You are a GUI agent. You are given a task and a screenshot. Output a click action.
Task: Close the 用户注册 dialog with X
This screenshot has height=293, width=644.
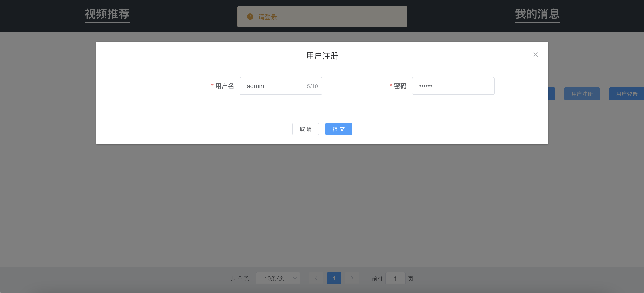point(535,55)
